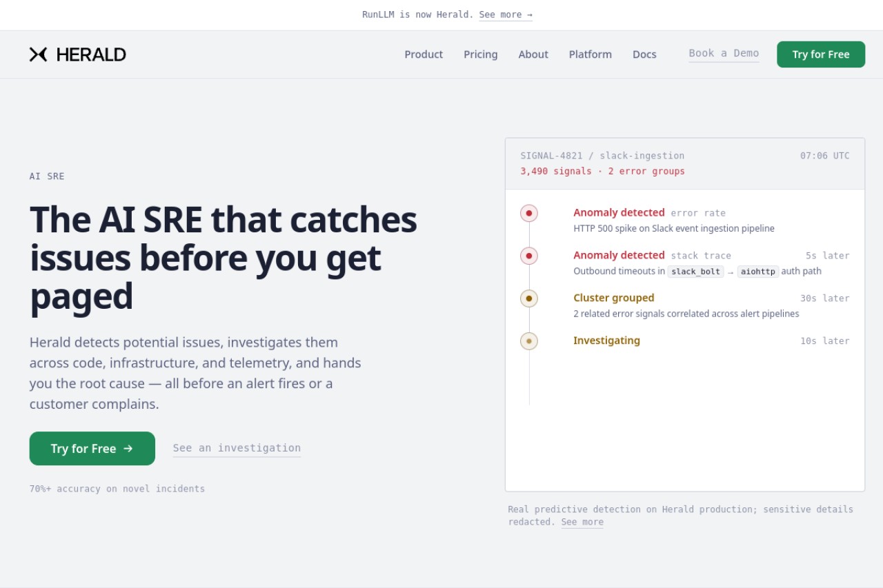The image size is (883, 588).
Task: Click the timeline dot beside Investigating
Action: tap(529, 341)
